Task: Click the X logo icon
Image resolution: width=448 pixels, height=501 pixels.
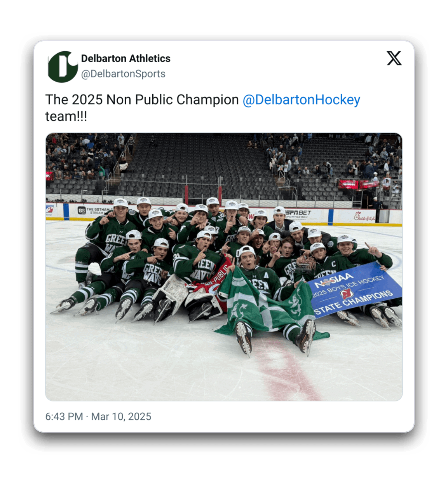Action: (394, 59)
